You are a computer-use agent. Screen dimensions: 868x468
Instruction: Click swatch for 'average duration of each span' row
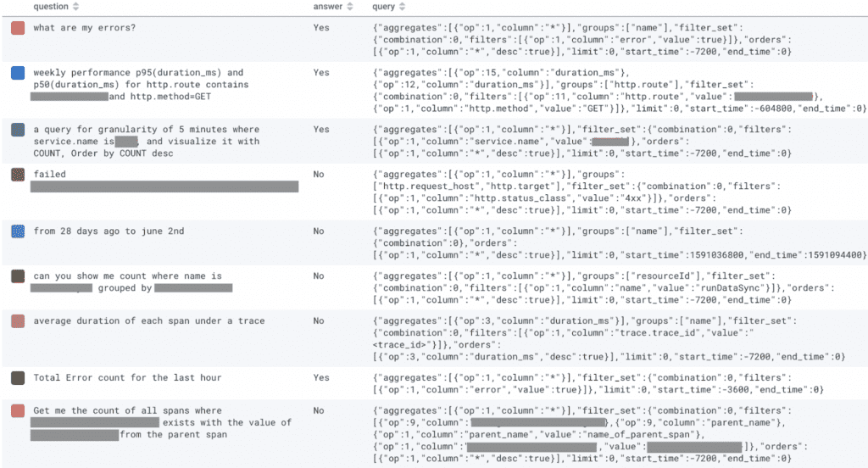point(18,320)
